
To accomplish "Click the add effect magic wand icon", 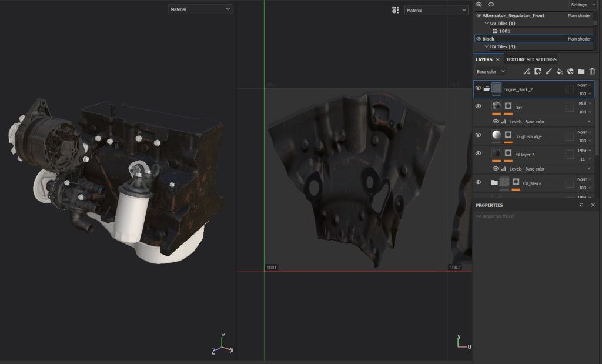I will pos(527,72).
